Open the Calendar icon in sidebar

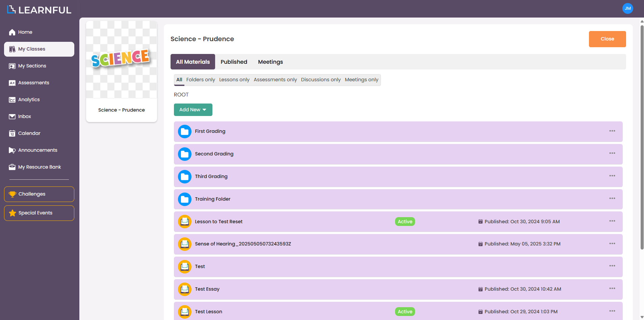click(x=12, y=134)
